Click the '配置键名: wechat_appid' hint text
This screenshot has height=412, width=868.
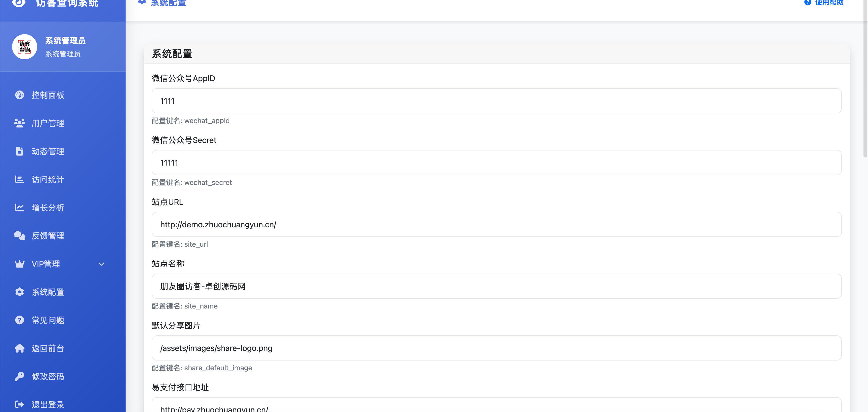click(x=190, y=121)
